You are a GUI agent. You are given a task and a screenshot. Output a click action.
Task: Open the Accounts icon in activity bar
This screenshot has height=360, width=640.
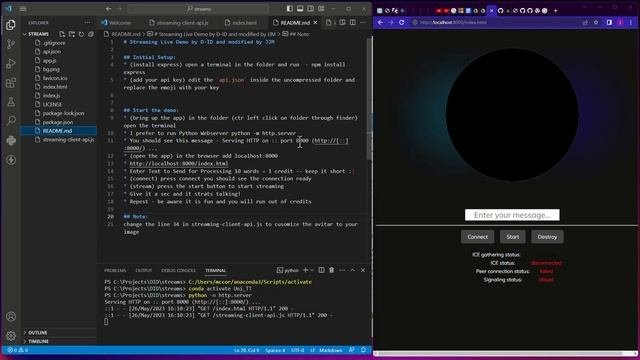click(x=11, y=316)
